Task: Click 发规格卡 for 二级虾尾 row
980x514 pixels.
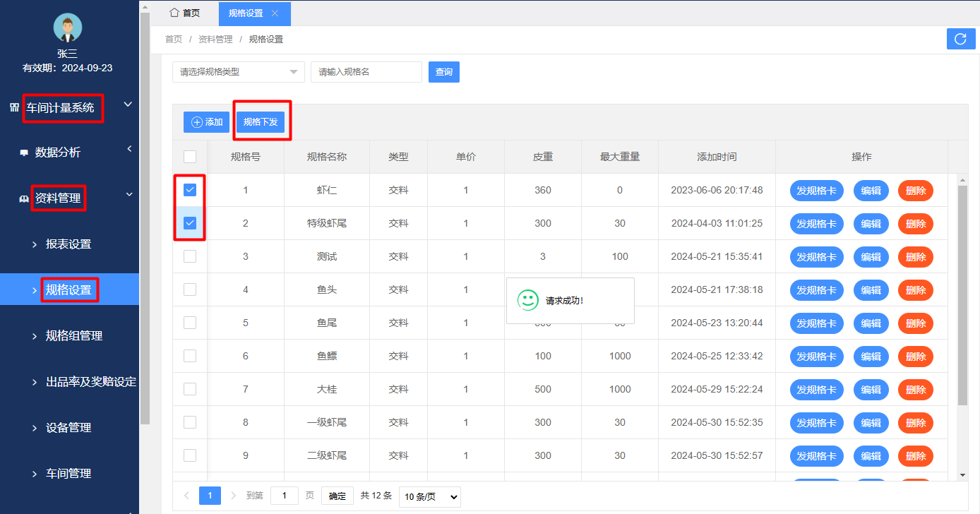Action: pos(817,456)
